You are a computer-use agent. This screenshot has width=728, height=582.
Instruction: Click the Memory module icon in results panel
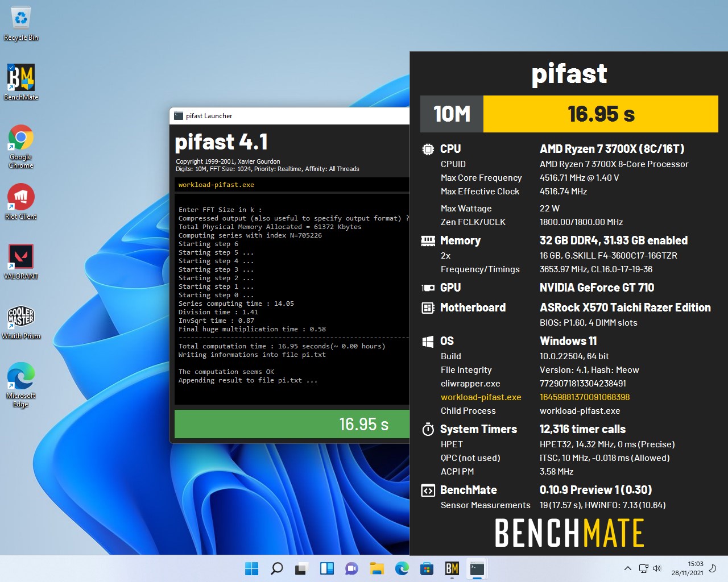[428, 241]
